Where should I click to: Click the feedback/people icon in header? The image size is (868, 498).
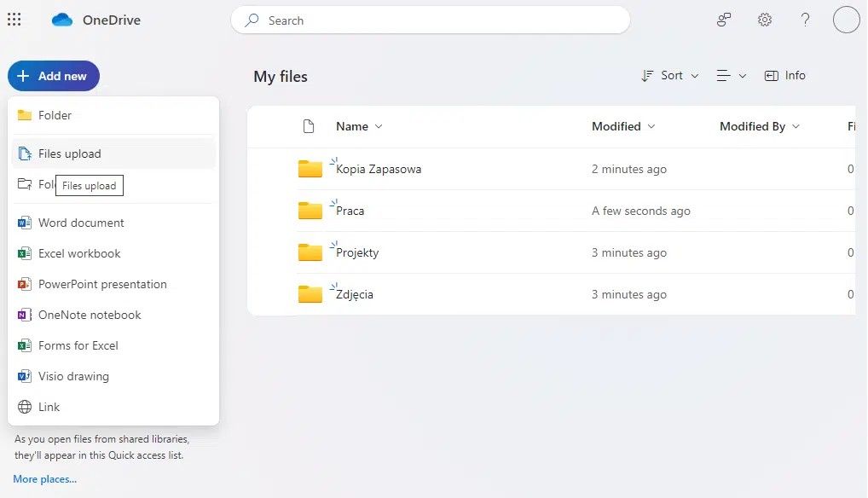(724, 20)
